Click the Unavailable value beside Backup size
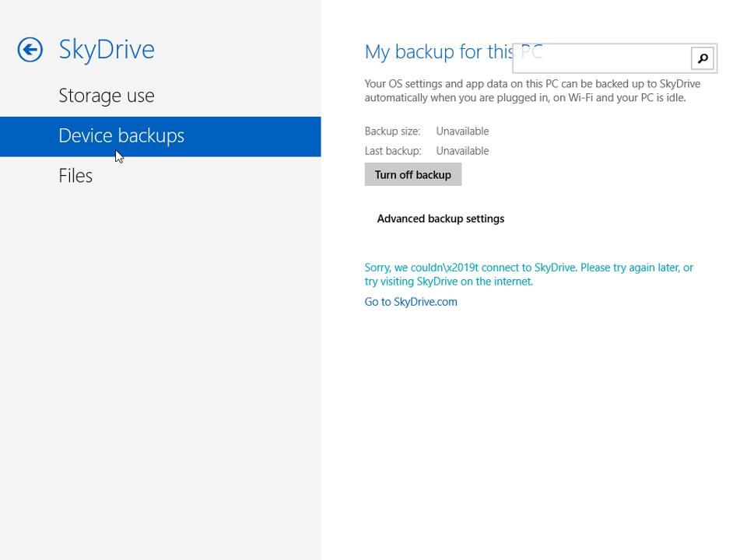 [462, 131]
